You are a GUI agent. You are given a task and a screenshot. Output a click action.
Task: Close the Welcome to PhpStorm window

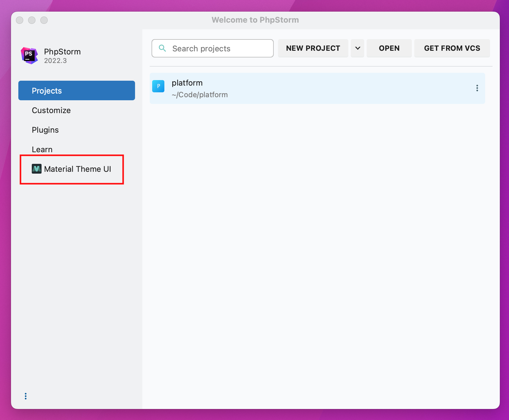[20, 20]
